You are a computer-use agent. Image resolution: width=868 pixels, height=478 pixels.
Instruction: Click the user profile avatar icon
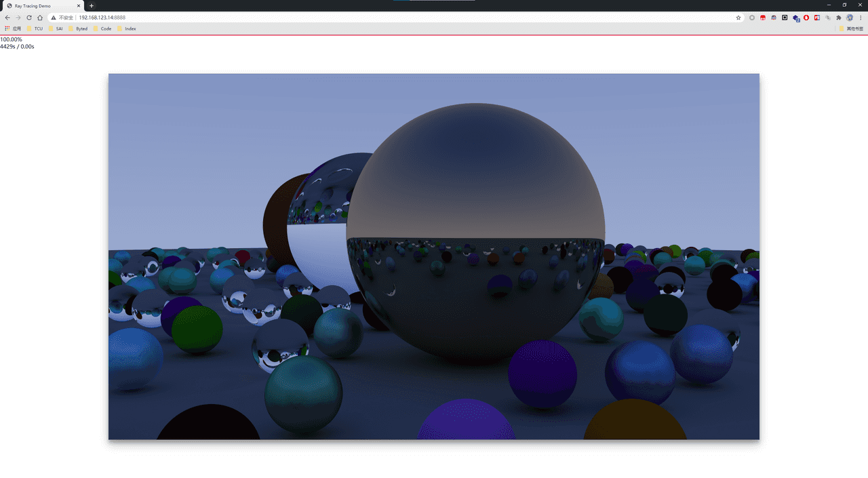click(x=850, y=18)
